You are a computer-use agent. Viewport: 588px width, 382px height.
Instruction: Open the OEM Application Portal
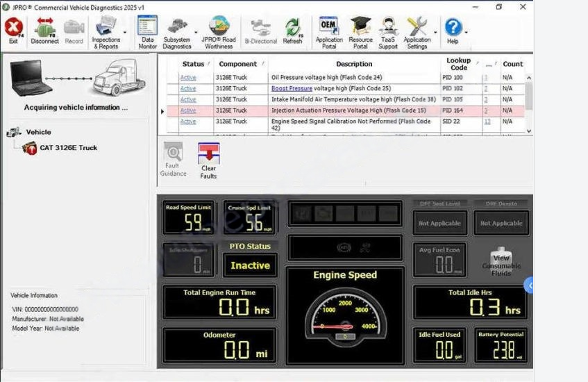pyautogui.click(x=329, y=33)
